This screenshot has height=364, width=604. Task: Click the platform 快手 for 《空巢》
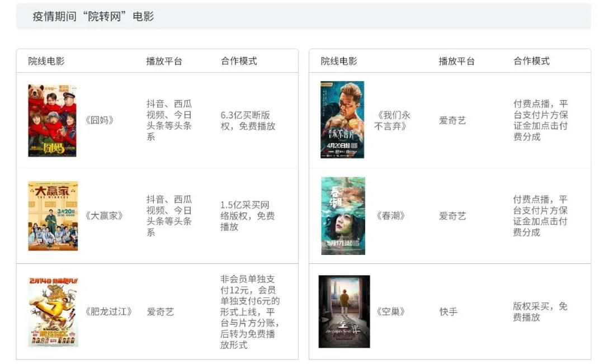(x=449, y=311)
